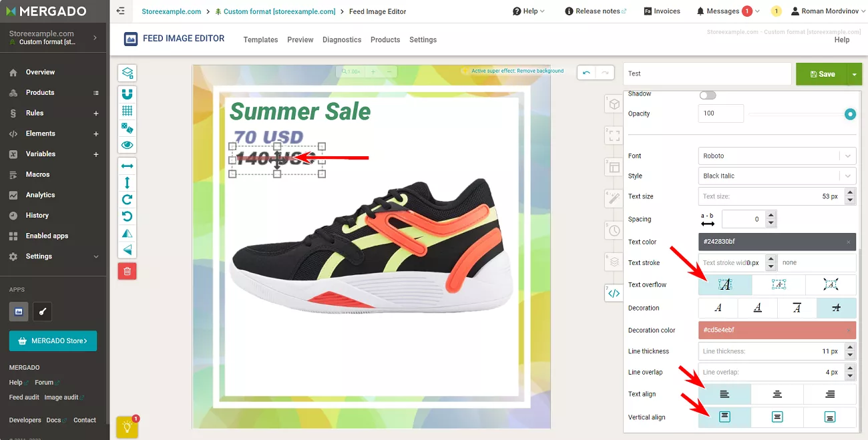Collapse sidebar with menu toggle icon
Screen dimensions: 868x440
[x=120, y=11]
